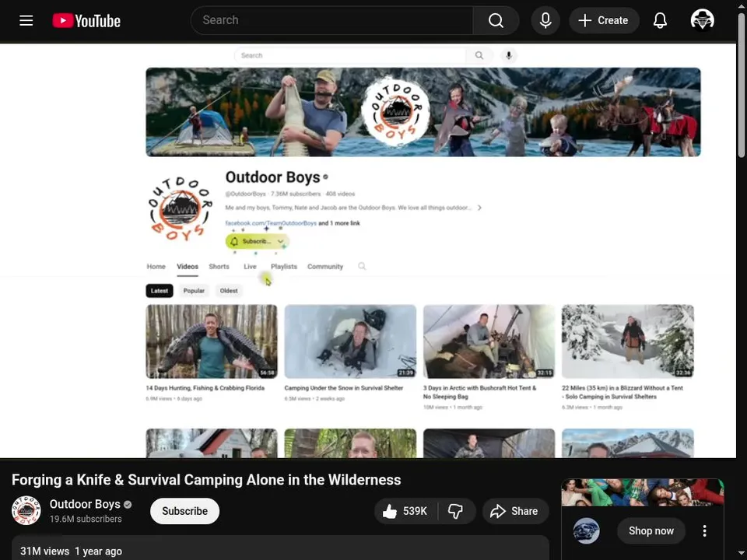Click the channel tab search magnifier icon
The image size is (747, 560).
point(362,266)
